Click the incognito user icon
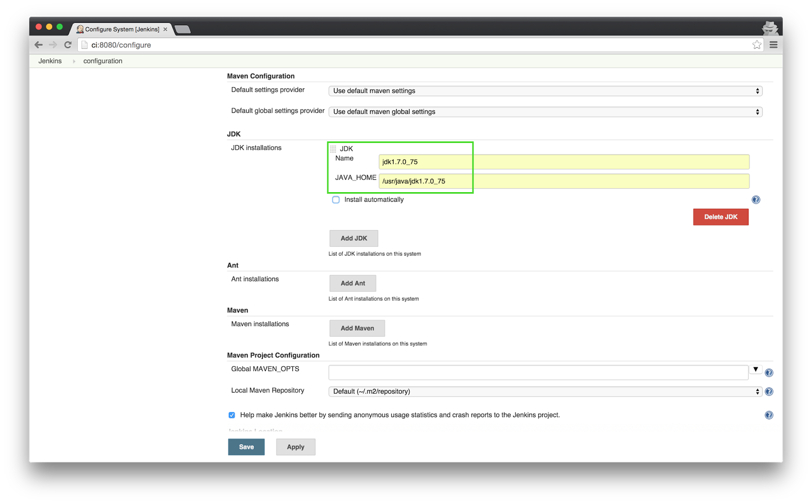812x504 pixels. [770, 28]
